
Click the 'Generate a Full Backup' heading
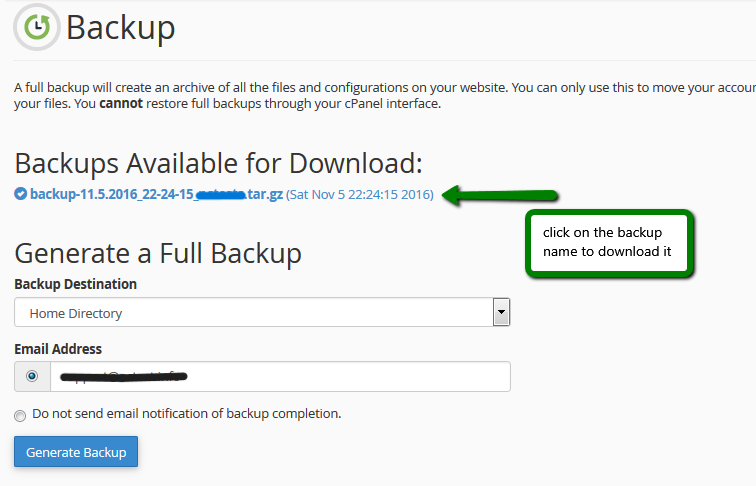pyautogui.click(x=158, y=254)
